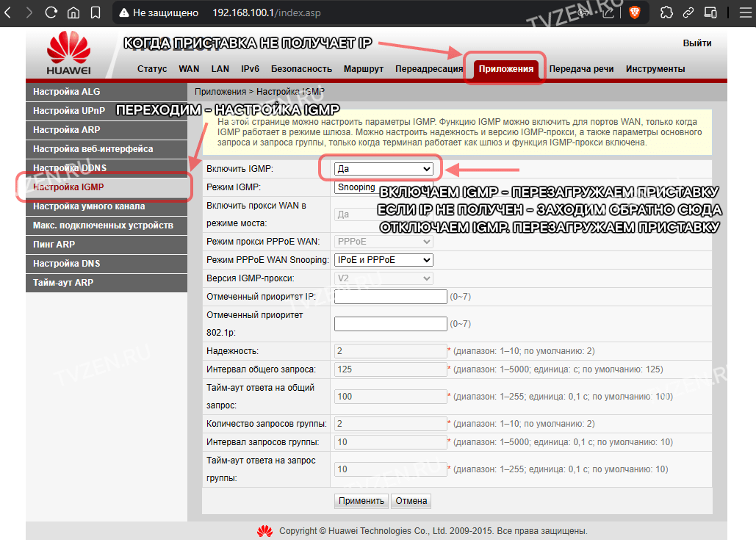This screenshot has width=756, height=545.
Task: Click the Тайм-аут ответа на общий запрос field
Action: pyautogui.click(x=391, y=397)
